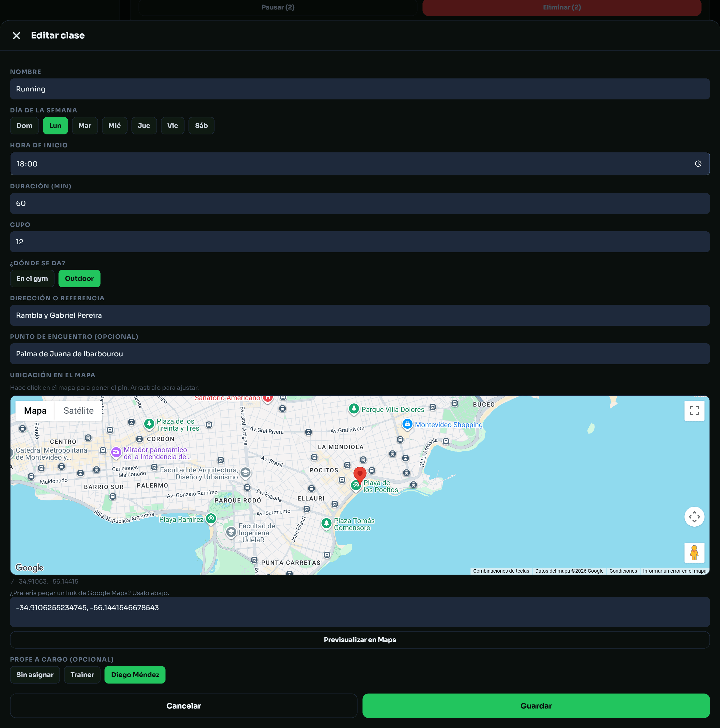Viewport: 720px width, 728px height.
Task: Switch map to Satélite view
Action: click(x=78, y=410)
